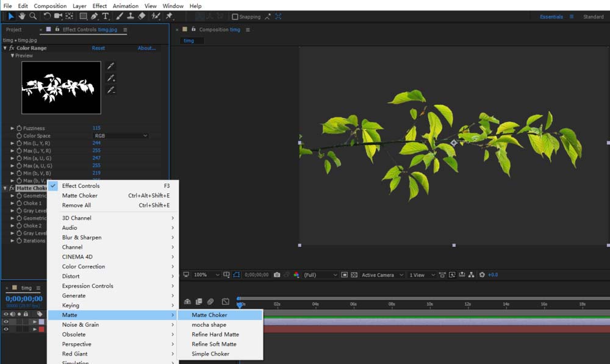Open the Color Space RGB dropdown
This screenshot has width=610, height=364.
(x=120, y=135)
